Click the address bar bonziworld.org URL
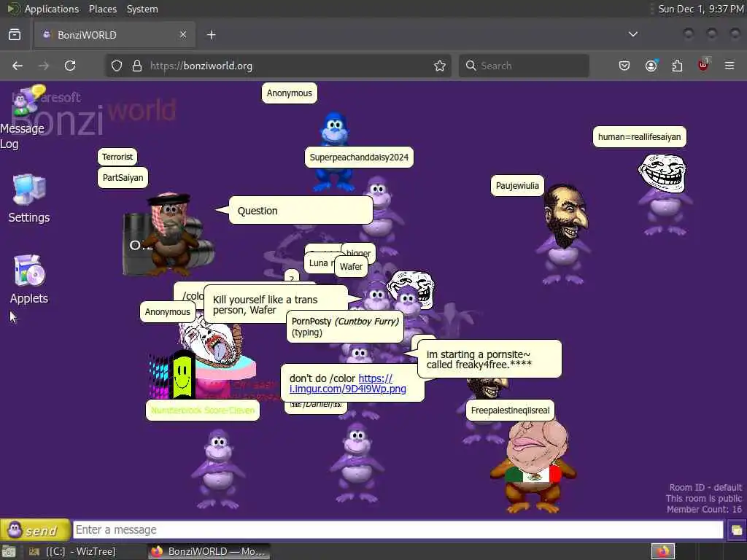The width and height of the screenshot is (747, 560). [x=201, y=66]
